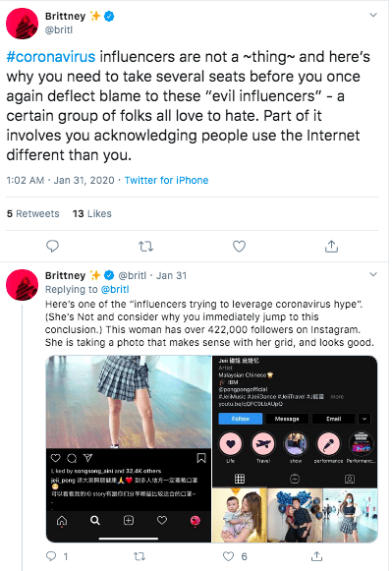392x571 pixels.
Task: Reply to the main coronavirus influencers tweet
Action: point(52,247)
